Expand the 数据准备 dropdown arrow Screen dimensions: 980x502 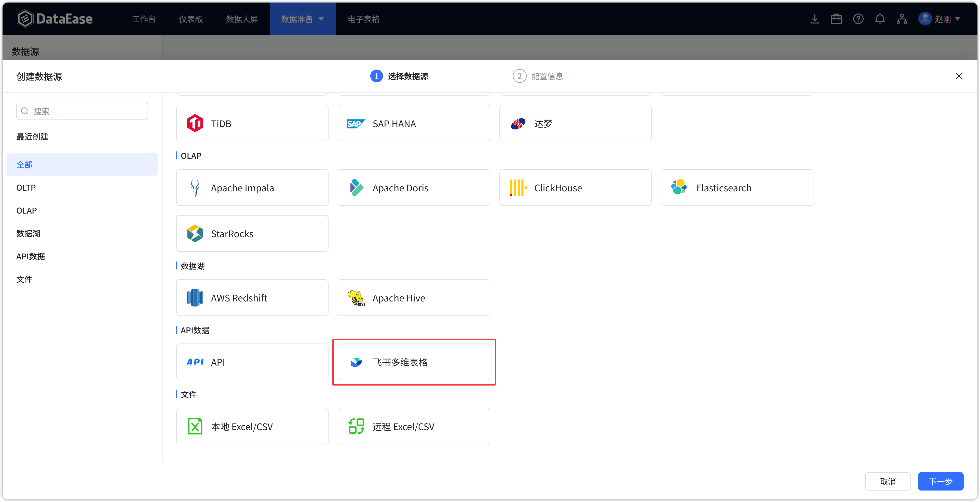(x=321, y=19)
